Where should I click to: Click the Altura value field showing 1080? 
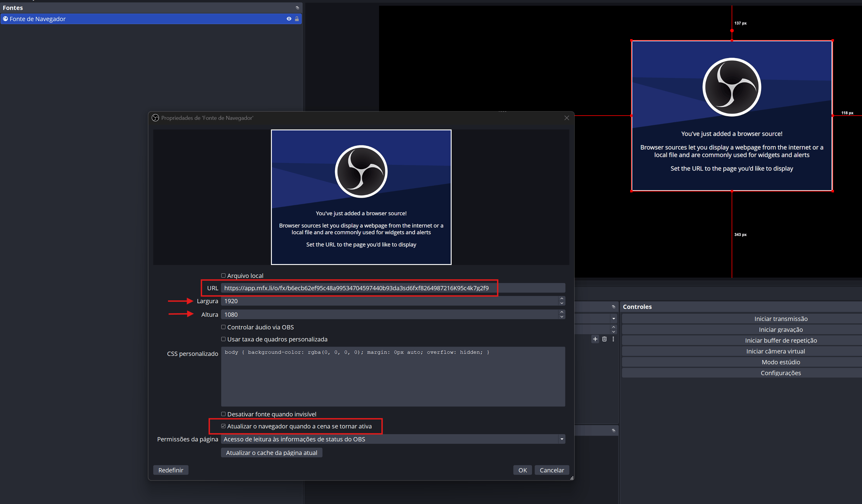point(390,314)
